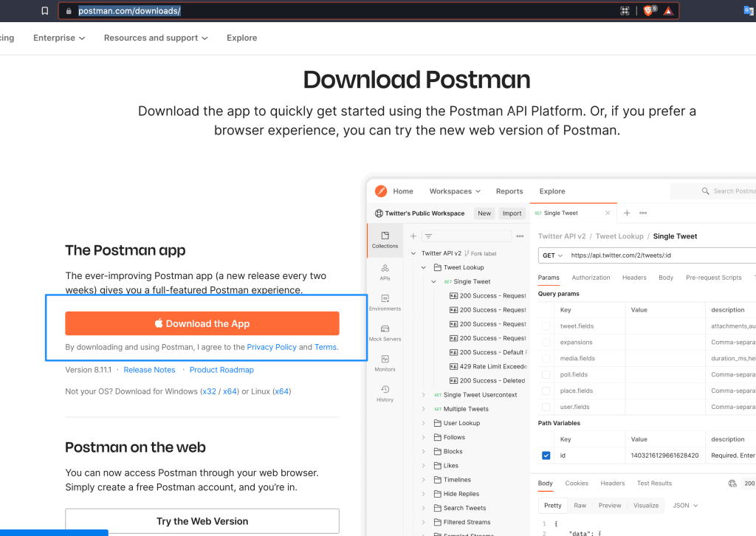Collapse the Single Tweet request
Screen dimensions: 756x536
click(x=433, y=281)
